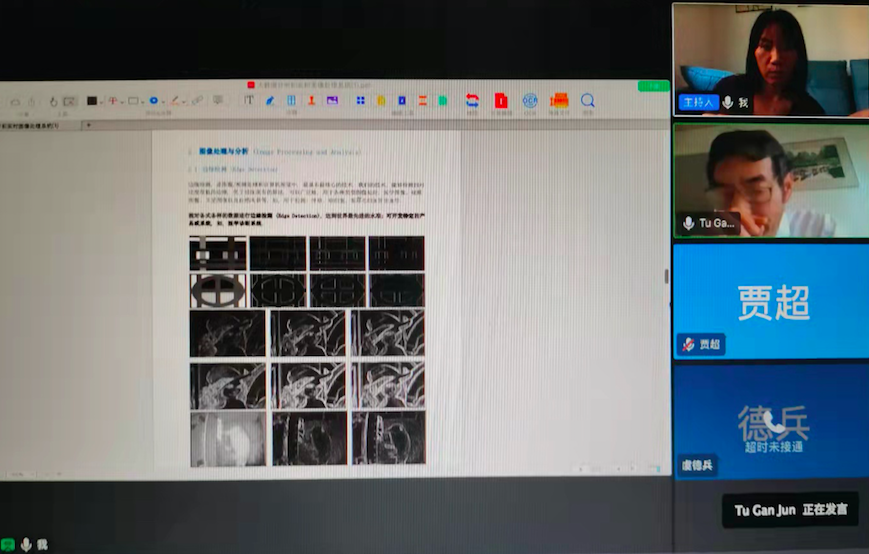Open the Search magnifier tool
This screenshot has height=554, width=869.
tap(588, 101)
